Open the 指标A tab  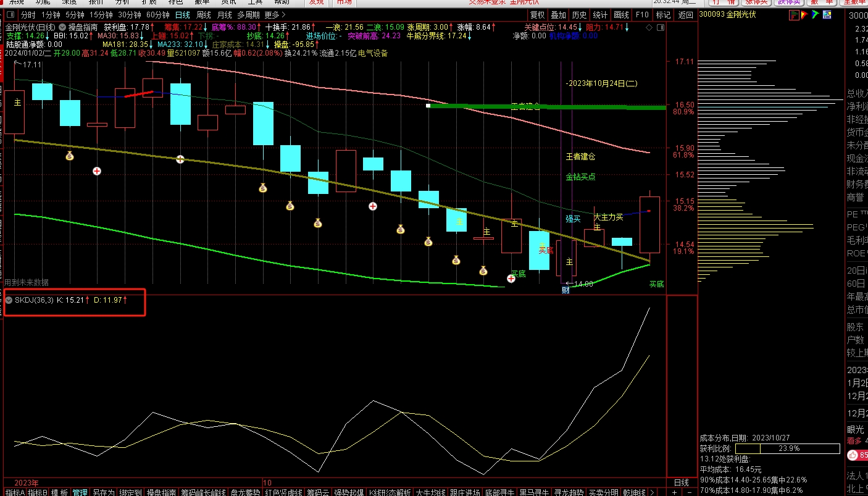pos(15,492)
